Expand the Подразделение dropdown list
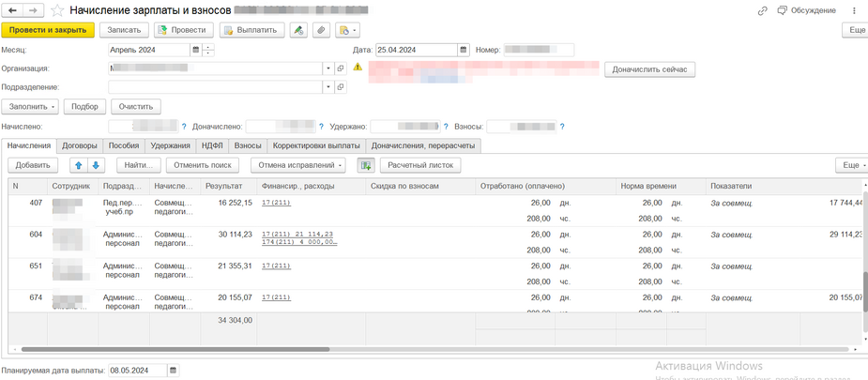This screenshot has height=380, width=868. pos(328,87)
